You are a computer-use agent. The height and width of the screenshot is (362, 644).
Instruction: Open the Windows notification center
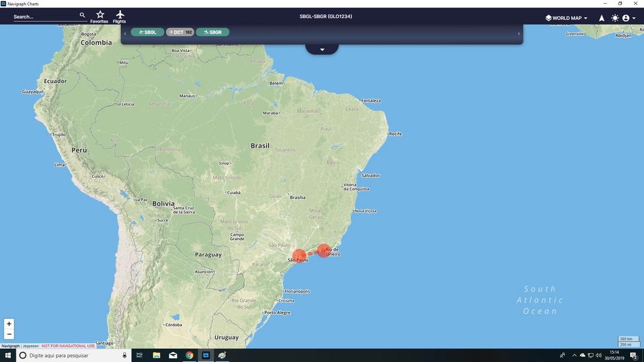point(634,356)
